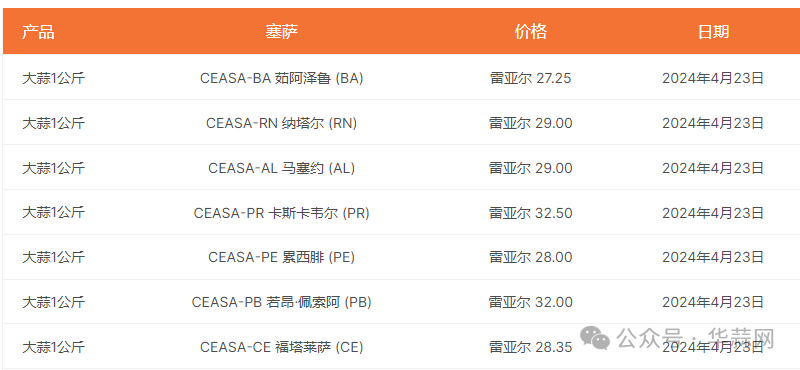Select the CEASA-PB 若昂·佩索阿 (PB) cell

[281, 302]
